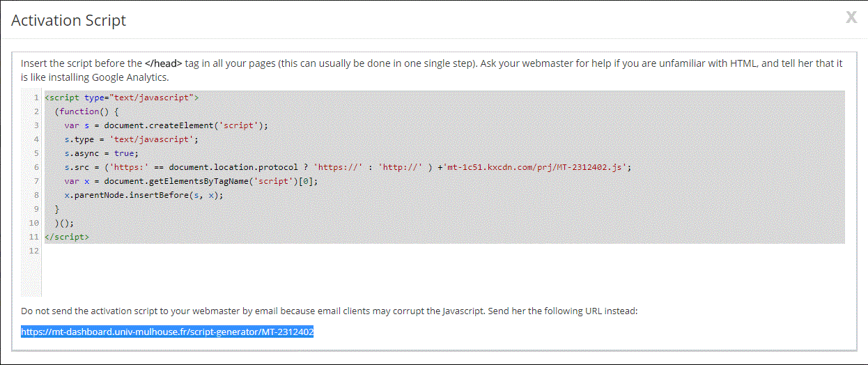Click empty line 12 in code editor
Image resolution: width=868 pixels, height=365 pixels.
pos(444,251)
